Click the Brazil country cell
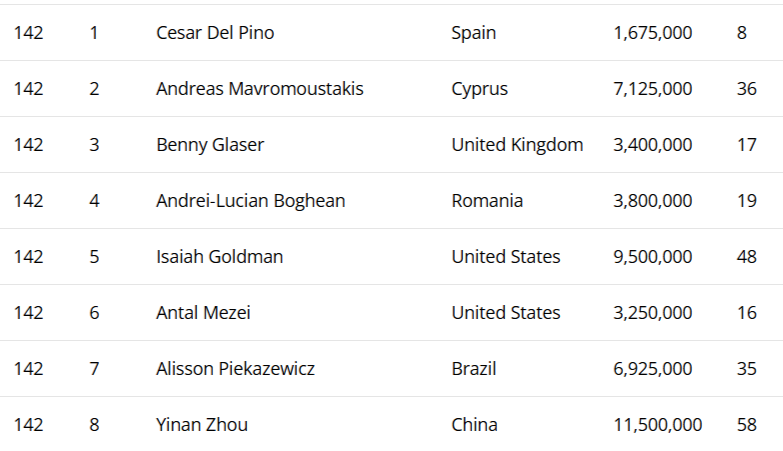Image resolution: width=783 pixels, height=451 pixels. pyautogui.click(x=473, y=369)
